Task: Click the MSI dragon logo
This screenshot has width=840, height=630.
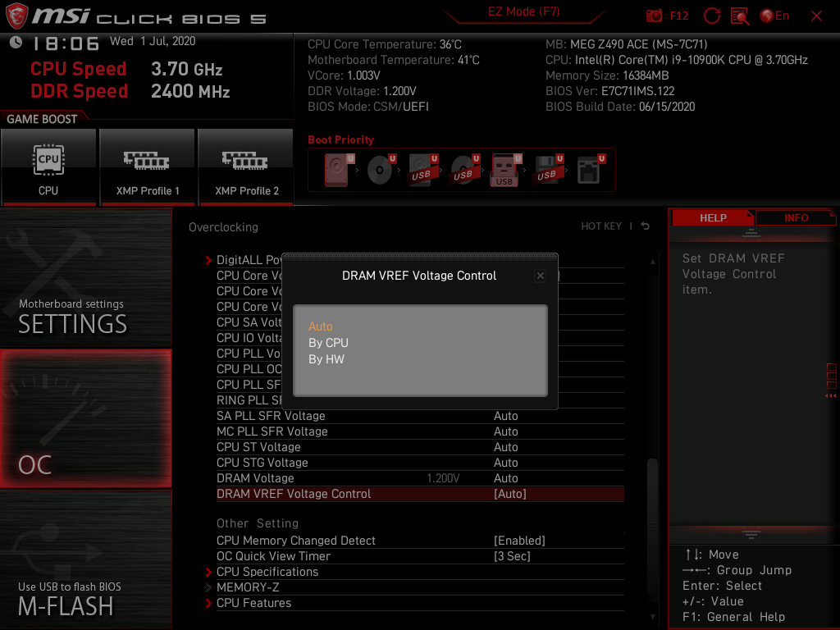Action: click(x=15, y=15)
